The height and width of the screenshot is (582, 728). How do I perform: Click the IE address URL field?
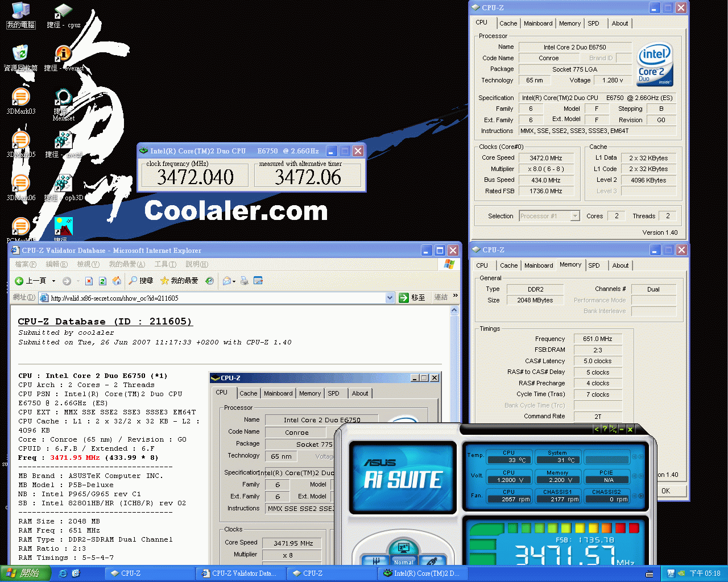[x=217, y=298]
